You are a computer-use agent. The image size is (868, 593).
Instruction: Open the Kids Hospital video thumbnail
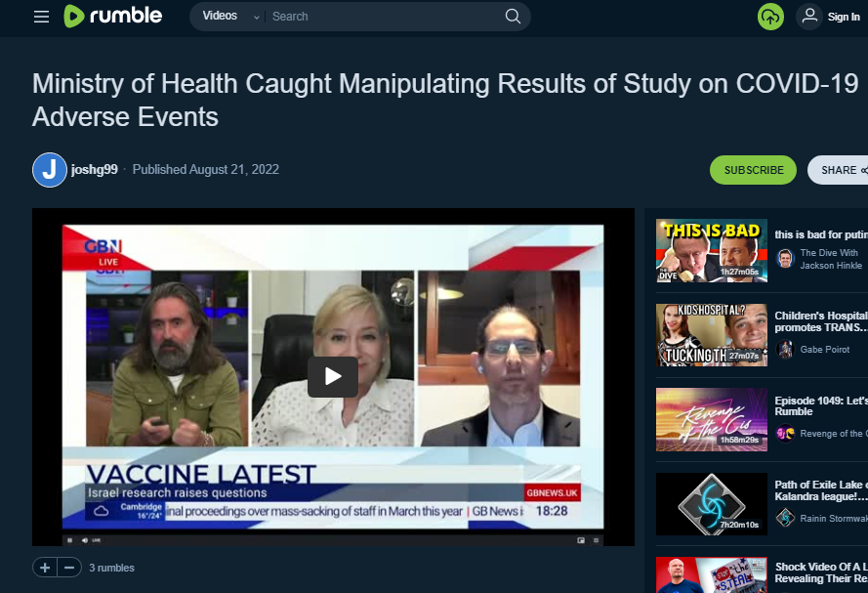tap(712, 335)
